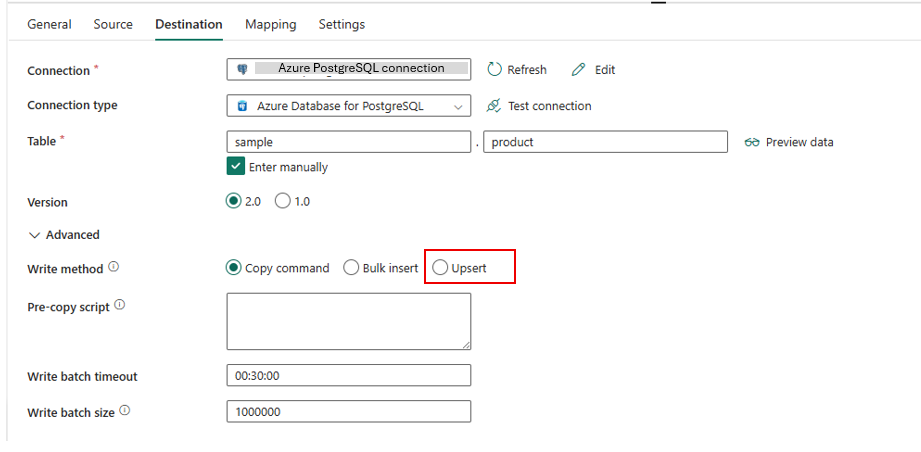Click the Edit connection button label

point(605,70)
